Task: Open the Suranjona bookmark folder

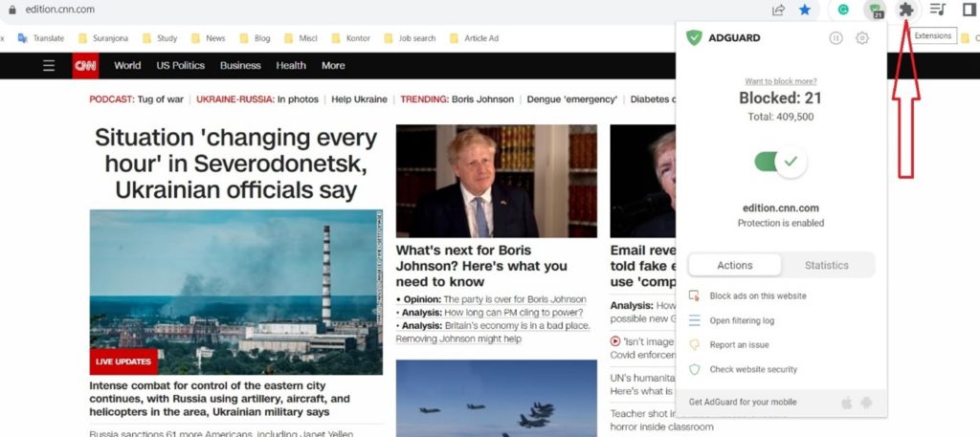Action: (x=103, y=38)
